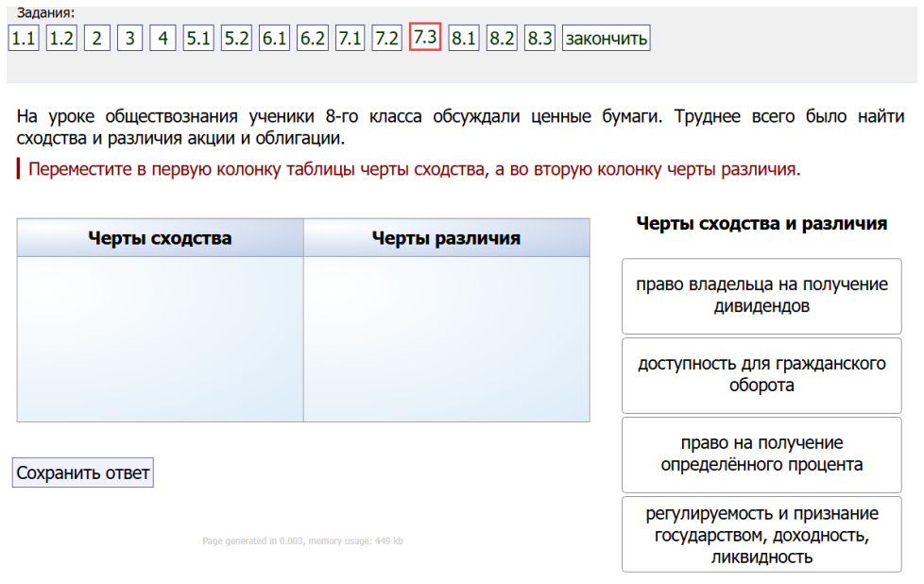Select the highlighted task 7.3
Screen dimensions: 924x584
pyautogui.click(x=425, y=37)
